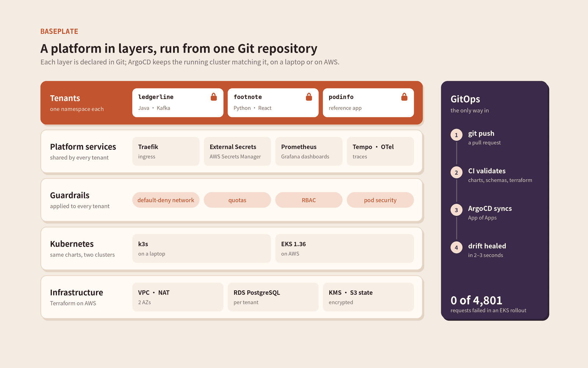
Task: Click 'App of Apps' caption
Action: click(x=482, y=217)
